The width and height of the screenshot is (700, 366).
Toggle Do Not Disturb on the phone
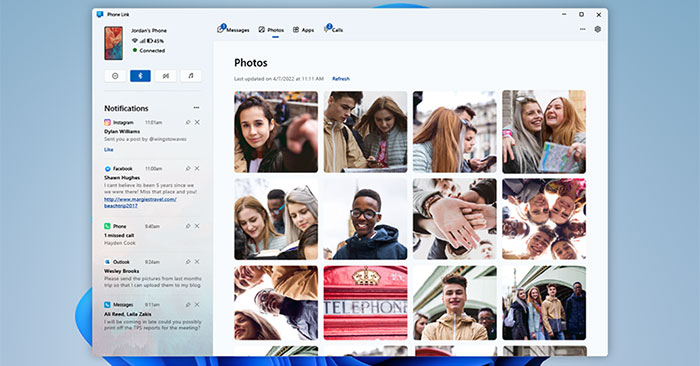(115, 76)
